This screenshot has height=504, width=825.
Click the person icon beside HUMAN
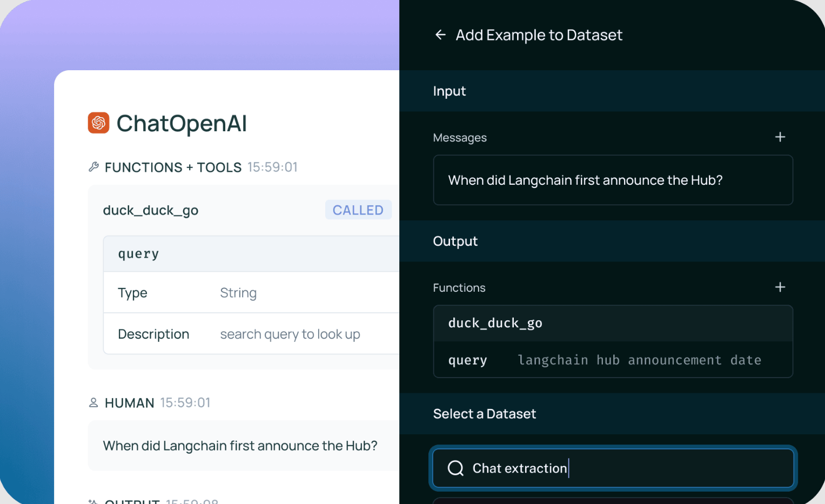pyautogui.click(x=93, y=402)
